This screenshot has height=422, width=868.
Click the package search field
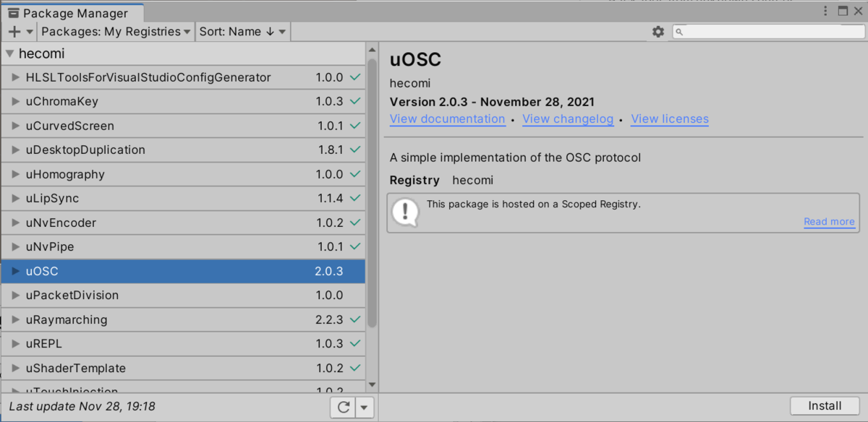767,32
